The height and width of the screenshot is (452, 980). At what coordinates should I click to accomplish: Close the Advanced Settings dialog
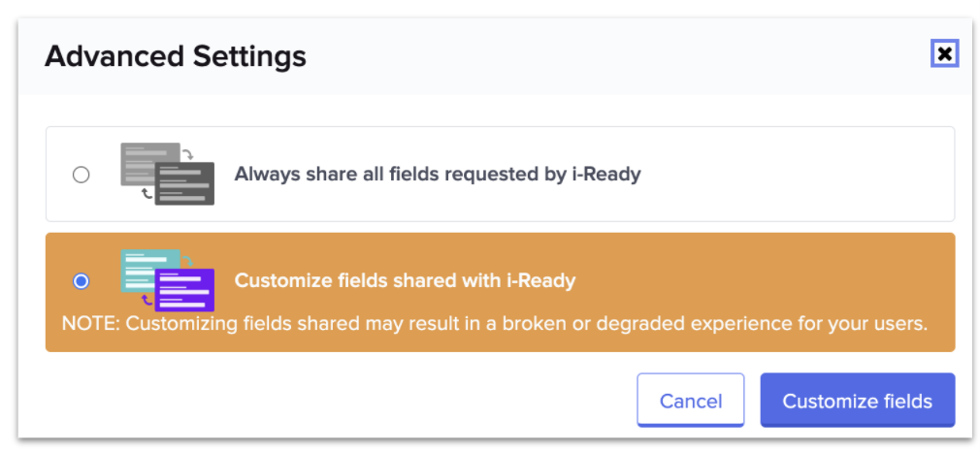coord(944,53)
